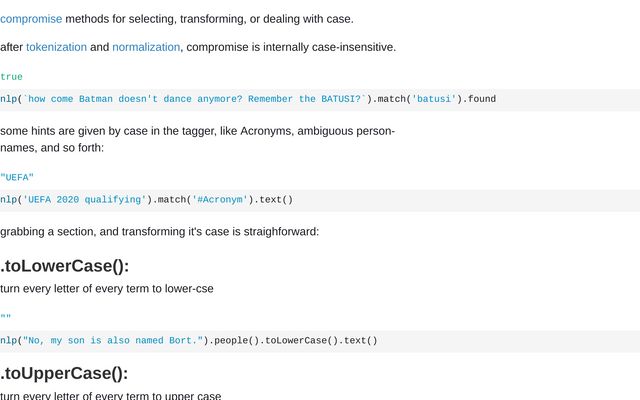This screenshot has height=400, width=640.
Task: Follow the tokenization link
Action: [x=56, y=47]
